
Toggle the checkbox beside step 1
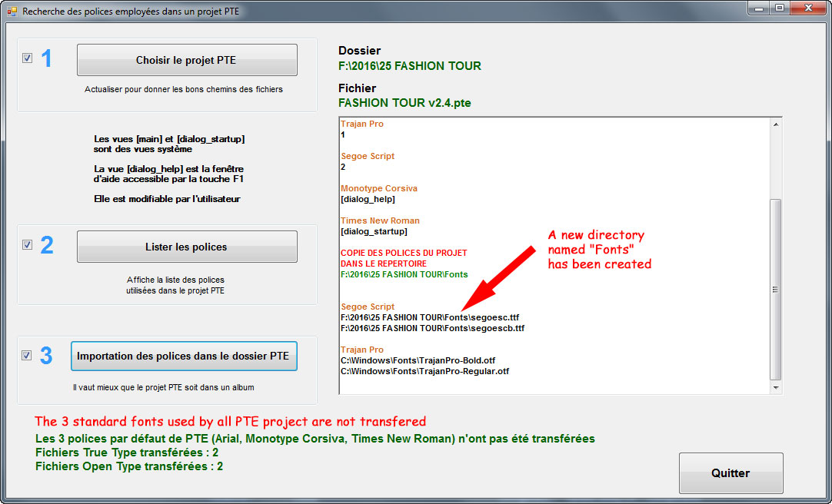click(x=27, y=58)
